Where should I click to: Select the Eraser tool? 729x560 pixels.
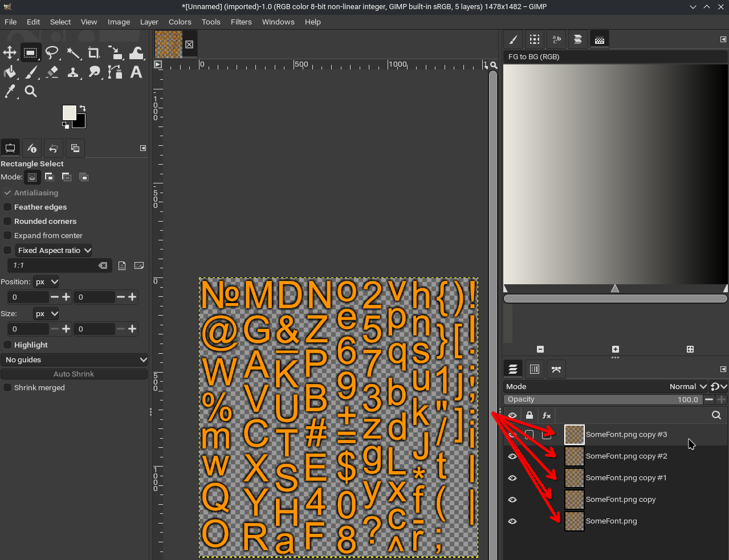52,72
